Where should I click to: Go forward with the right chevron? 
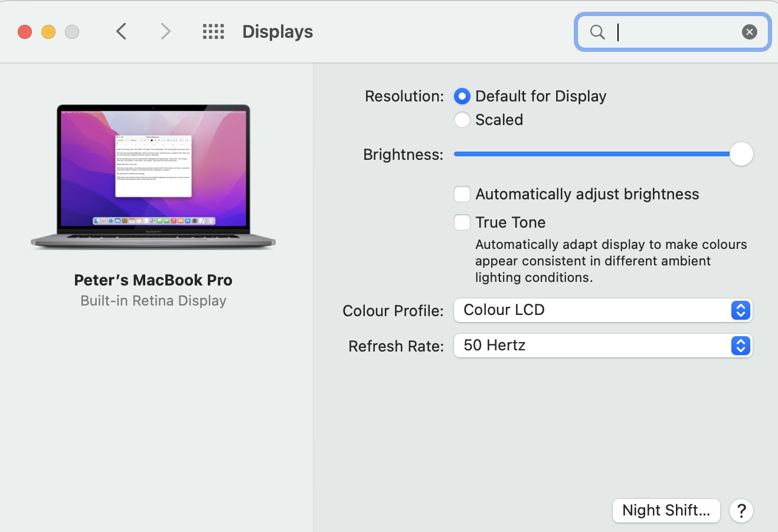165,31
